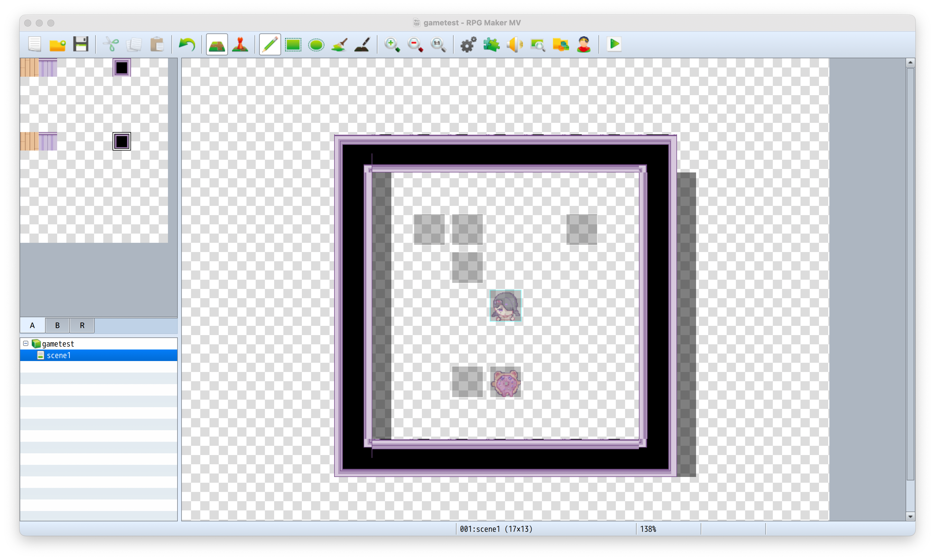Screen dimensions: 935x560
Task: Open the Sound Test speaker icon
Action: click(514, 44)
